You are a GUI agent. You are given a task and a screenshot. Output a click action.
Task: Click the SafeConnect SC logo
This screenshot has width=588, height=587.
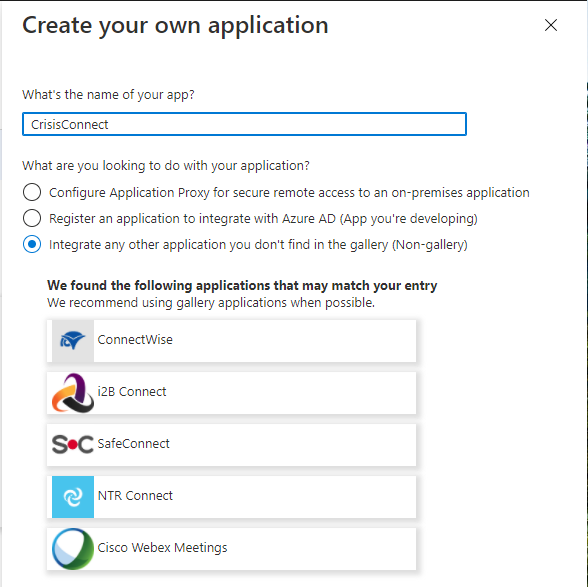73,444
